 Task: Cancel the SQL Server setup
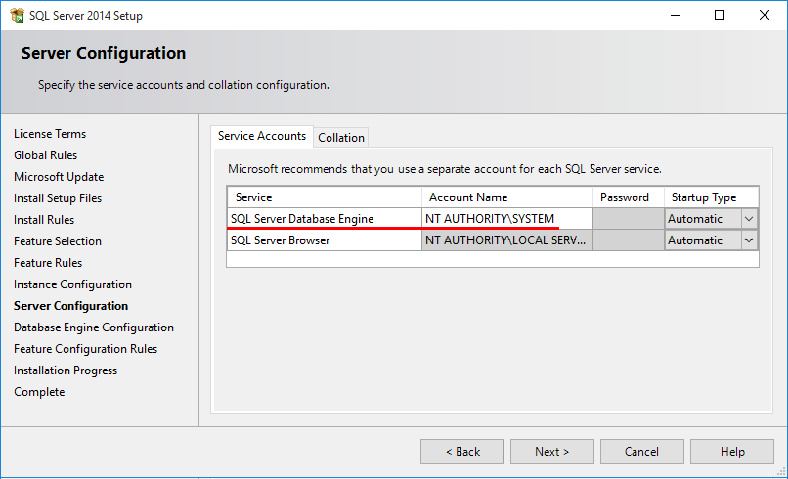point(642,451)
